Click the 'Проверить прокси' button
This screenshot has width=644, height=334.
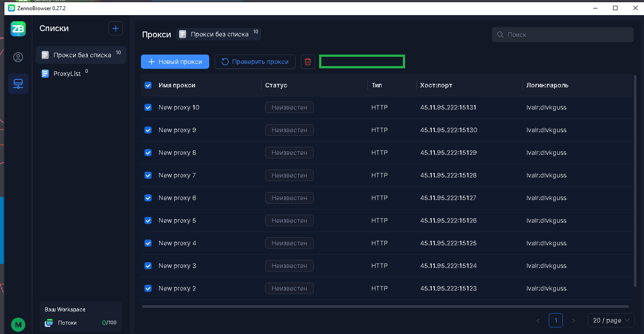click(255, 62)
